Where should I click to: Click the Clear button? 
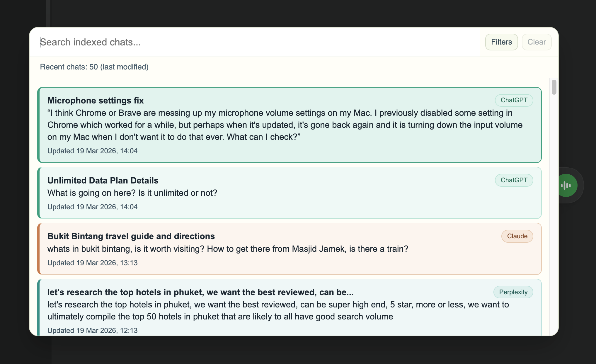point(536,42)
